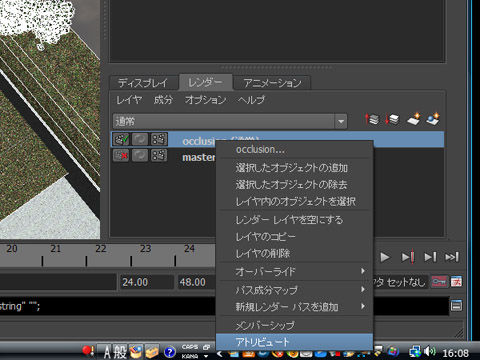Click the 24.00 range end field
Viewport: 480px width, 360px height.
click(x=147, y=282)
